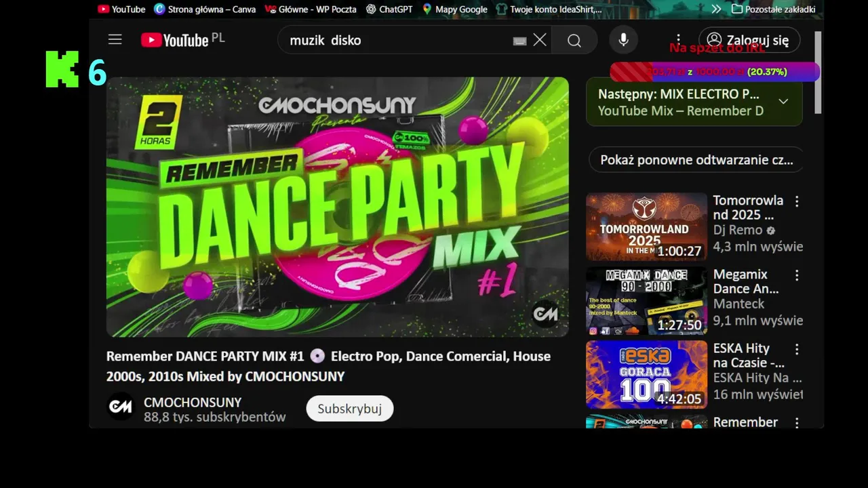Open more options for Tomorrowland 2025 video
This screenshot has height=488, width=868.
[797, 201]
